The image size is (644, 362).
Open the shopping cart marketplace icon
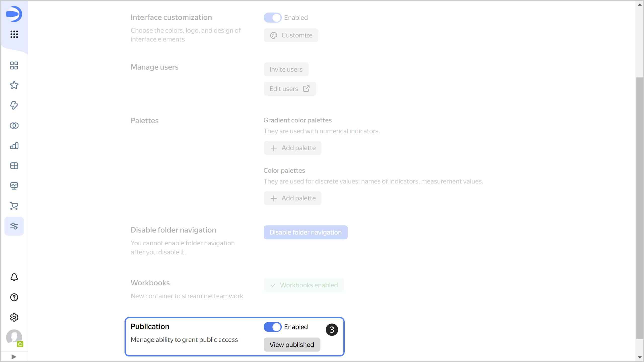pyautogui.click(x=14, y=206)
